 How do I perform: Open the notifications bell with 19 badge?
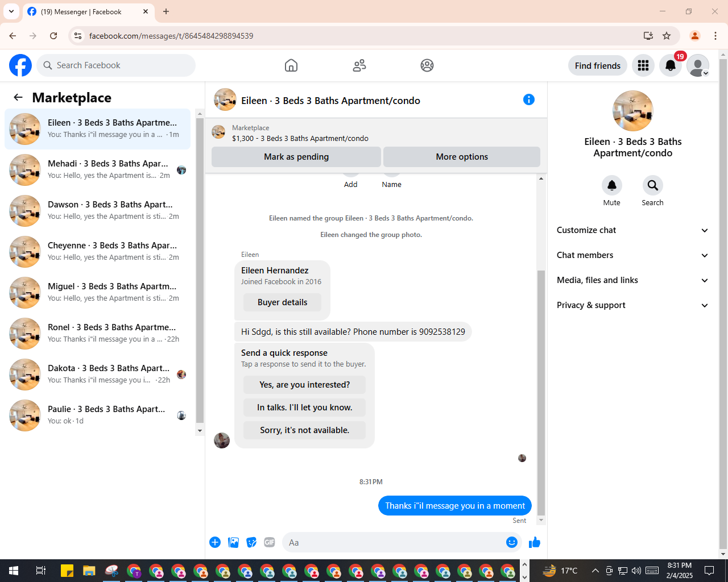coord(671,66)
